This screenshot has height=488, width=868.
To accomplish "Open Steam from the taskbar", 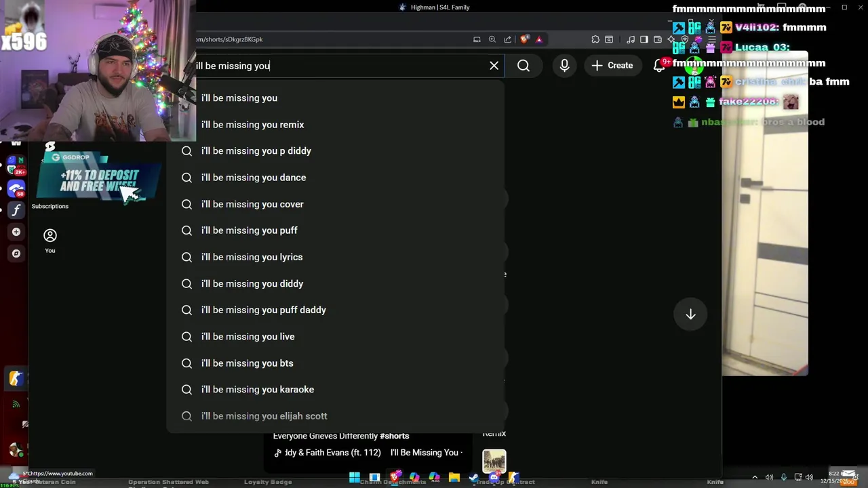I will click(x=473, y=477).
